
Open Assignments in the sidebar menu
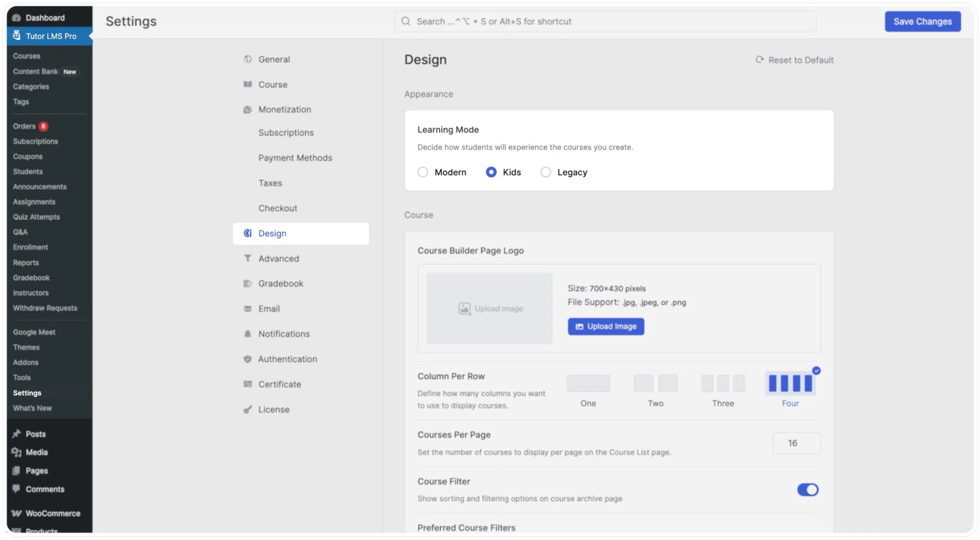tap(34, 202)
